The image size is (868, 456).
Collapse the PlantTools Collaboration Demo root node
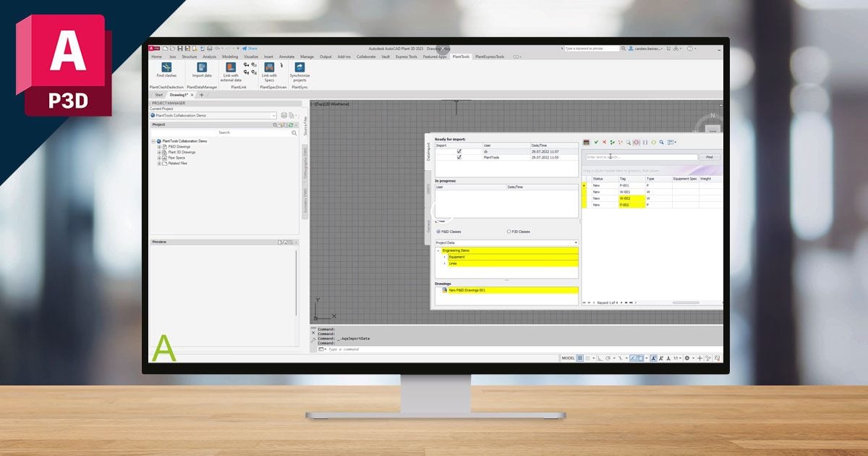click(x=153, y=141)
